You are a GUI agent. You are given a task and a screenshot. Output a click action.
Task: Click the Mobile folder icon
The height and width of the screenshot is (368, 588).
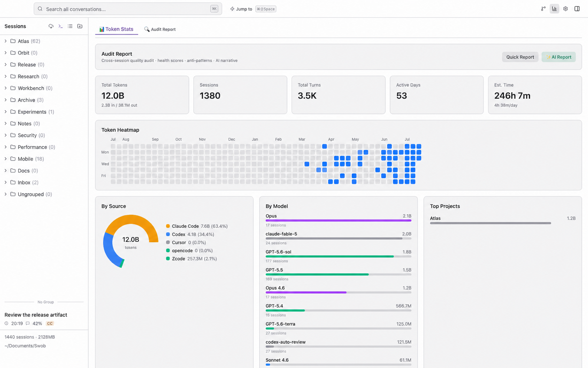[x=13, y=159]
